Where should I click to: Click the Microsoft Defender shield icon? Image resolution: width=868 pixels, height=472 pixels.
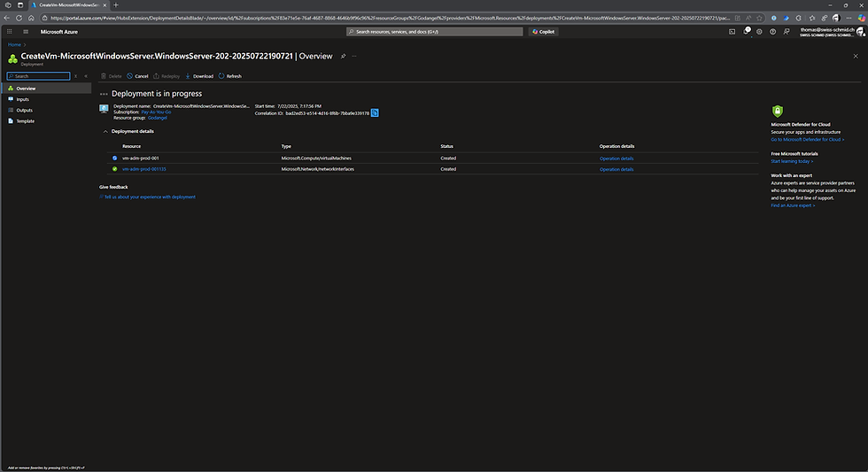(778, 112)
